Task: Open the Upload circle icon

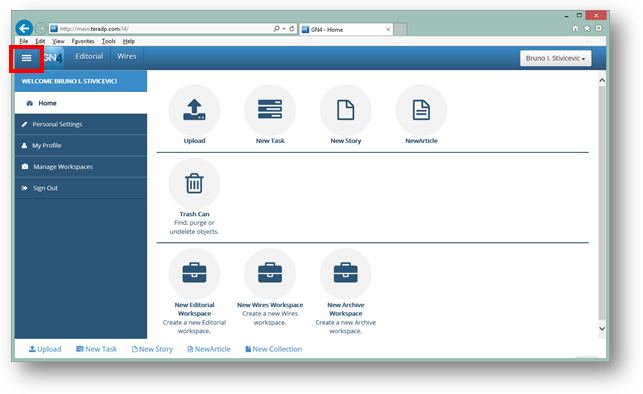Action: click(x=194, y=110)
